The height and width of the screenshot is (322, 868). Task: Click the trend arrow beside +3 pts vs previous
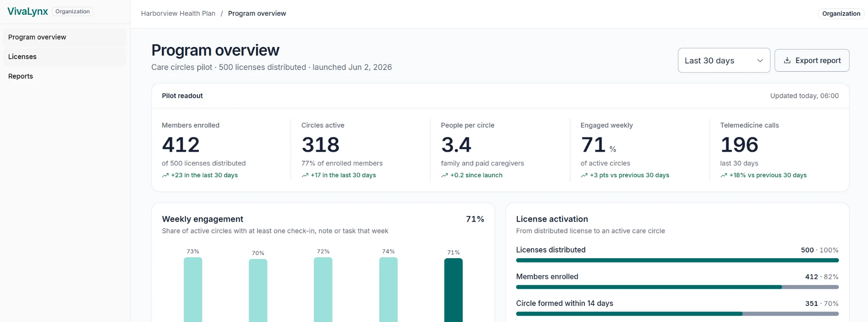pos(584,175)
